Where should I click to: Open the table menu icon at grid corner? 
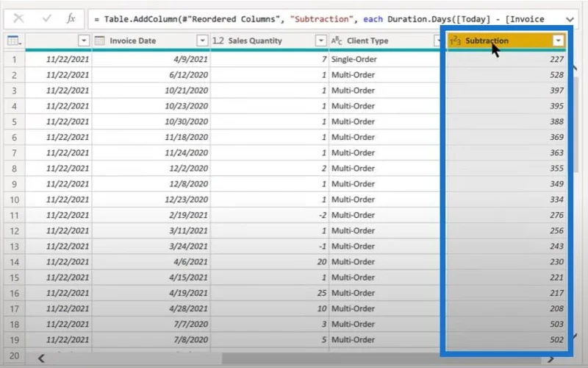pos(14,40)
